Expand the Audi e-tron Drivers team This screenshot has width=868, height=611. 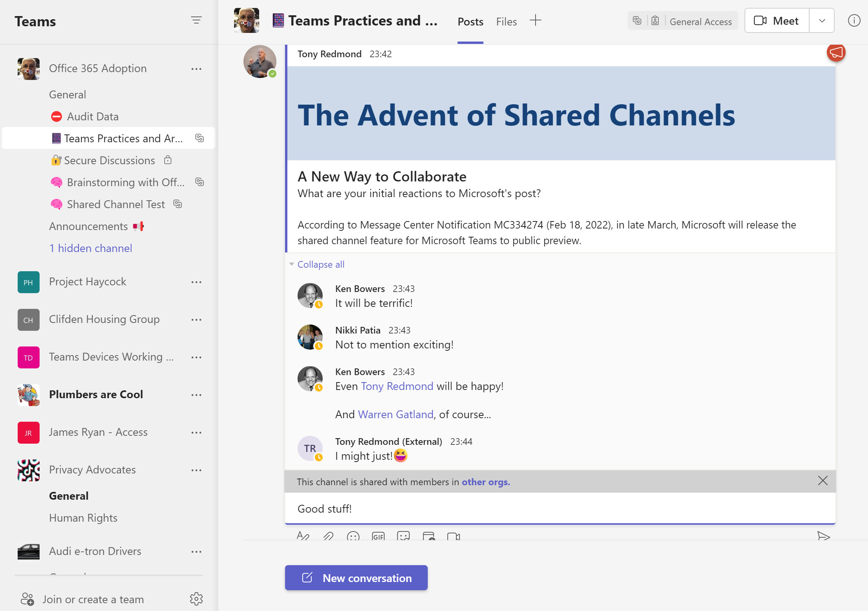pyautogui.click(x=95, y=551)
